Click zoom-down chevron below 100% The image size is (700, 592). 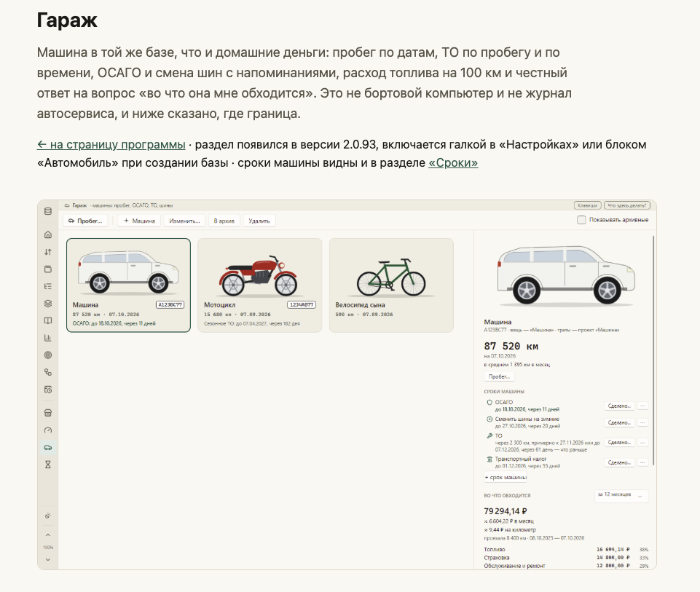click(48, 559)
